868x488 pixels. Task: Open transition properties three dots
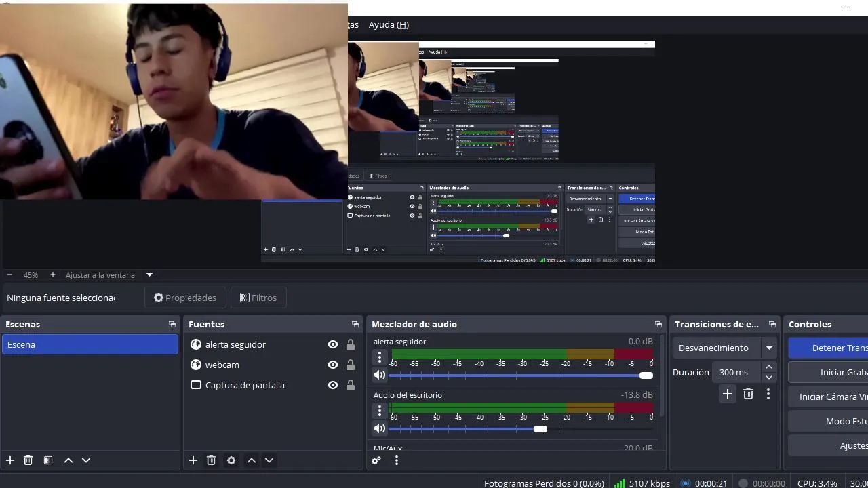(x=768, y=394)
